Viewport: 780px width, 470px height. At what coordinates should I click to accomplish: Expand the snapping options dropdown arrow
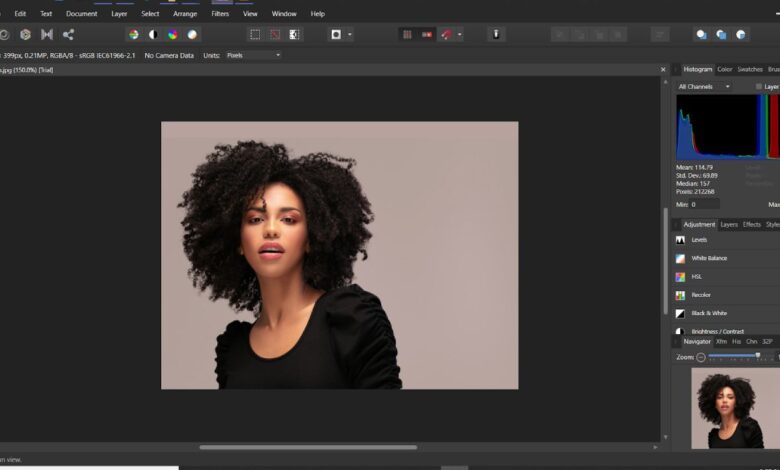pos(460,34)
